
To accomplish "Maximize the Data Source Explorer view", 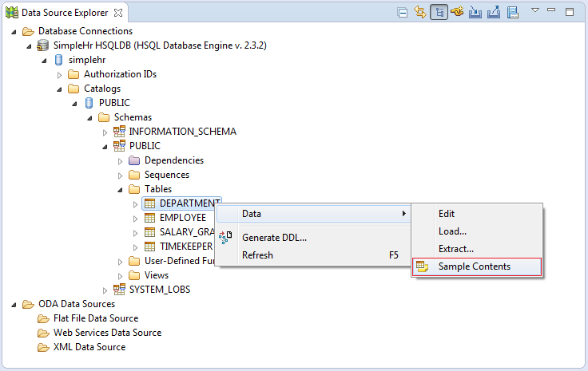I will [x=570, y=12].
